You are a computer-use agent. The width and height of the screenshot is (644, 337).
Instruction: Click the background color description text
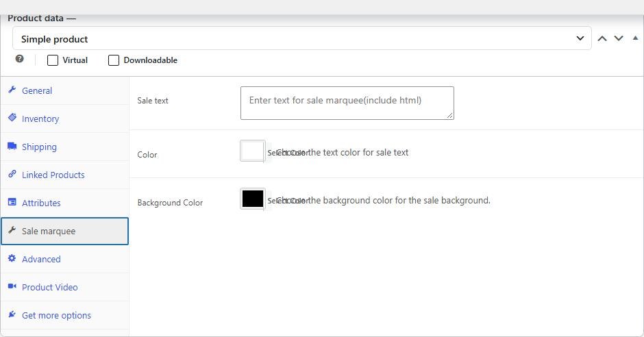tap(383, 200)
